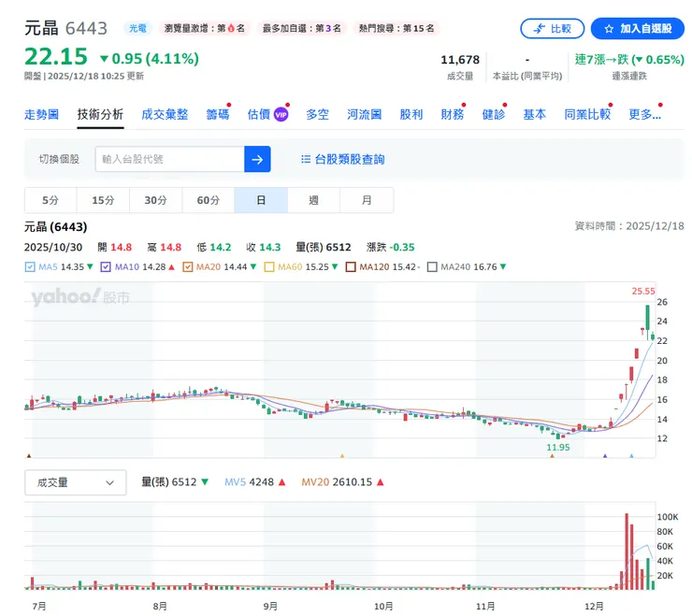The width and height of the screenshot is (692, 616).
Task: Toggle the MA10 moving average checkbox
Action: coord(106,267)
